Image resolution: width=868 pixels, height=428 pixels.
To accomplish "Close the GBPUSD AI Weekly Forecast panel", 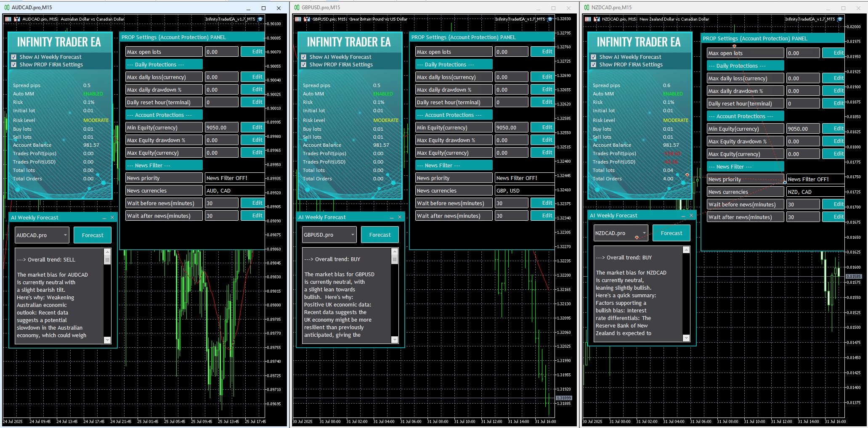I will click(400, 217).
